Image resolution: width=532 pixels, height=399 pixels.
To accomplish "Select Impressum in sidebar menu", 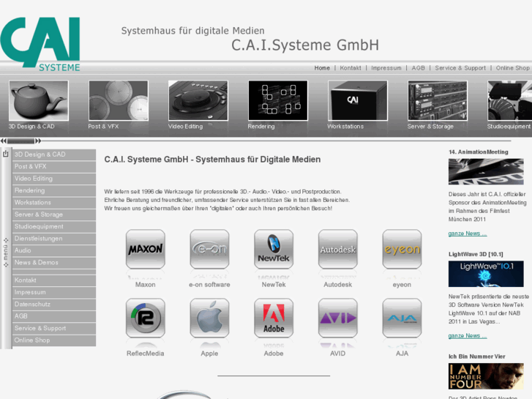I will pyautogui.click(x=54, y=292).
